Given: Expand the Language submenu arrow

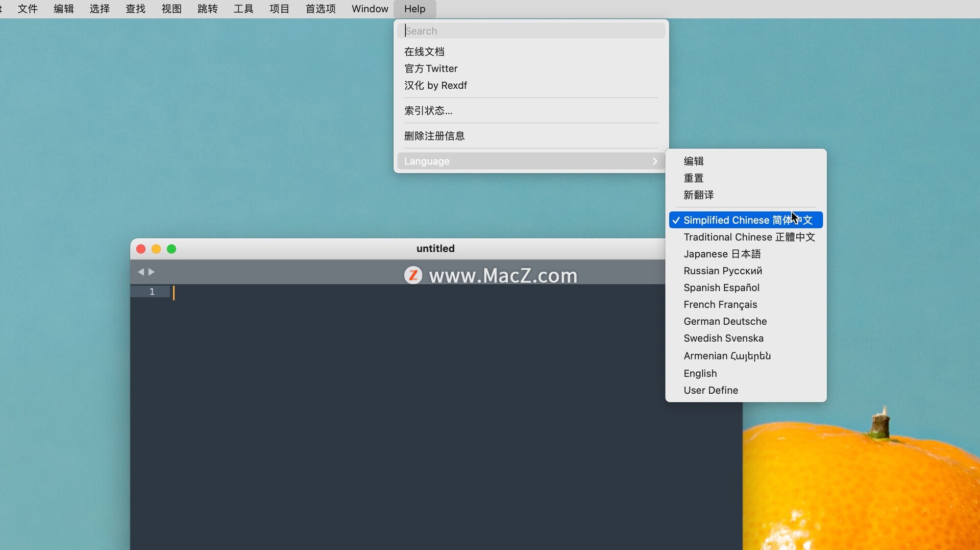Looking at the screenshot, I should point(655,161).
